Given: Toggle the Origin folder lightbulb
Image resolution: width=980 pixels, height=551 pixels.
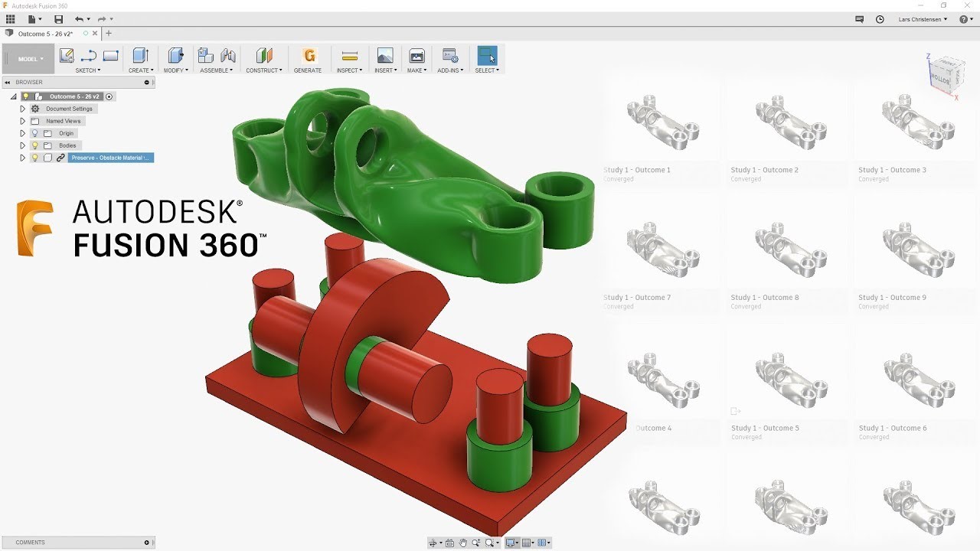Looking at the screenshot, I should tap(34, 133).
